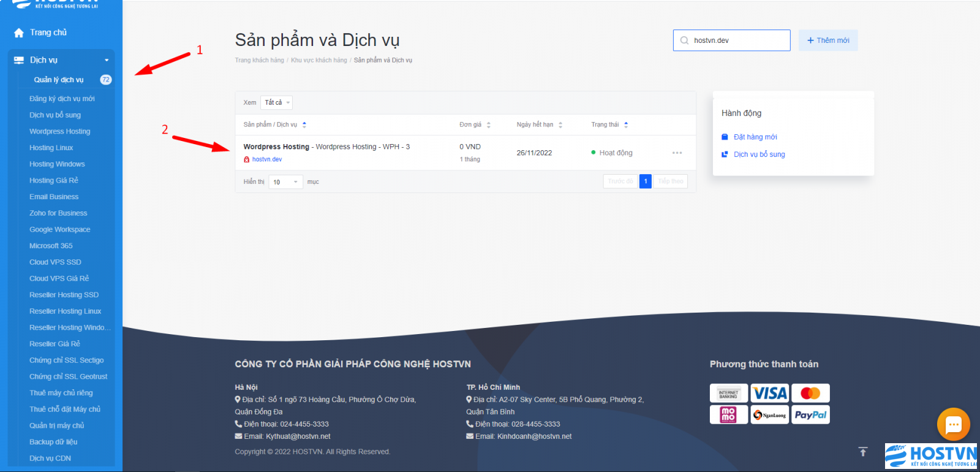This screenshot has width=980, height=472.
Task: Click Trang khách hàng breadcrumb
Action: (x=260, y=60)
